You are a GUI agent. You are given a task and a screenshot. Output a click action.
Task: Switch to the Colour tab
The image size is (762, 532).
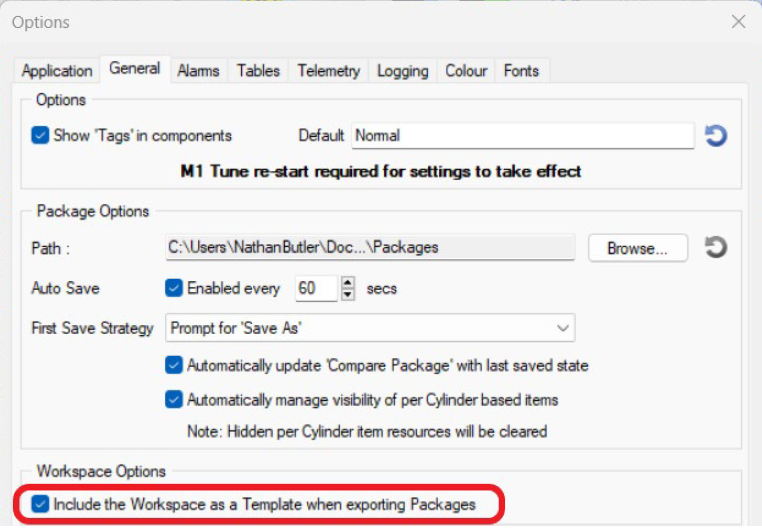[x=466, y=71]
